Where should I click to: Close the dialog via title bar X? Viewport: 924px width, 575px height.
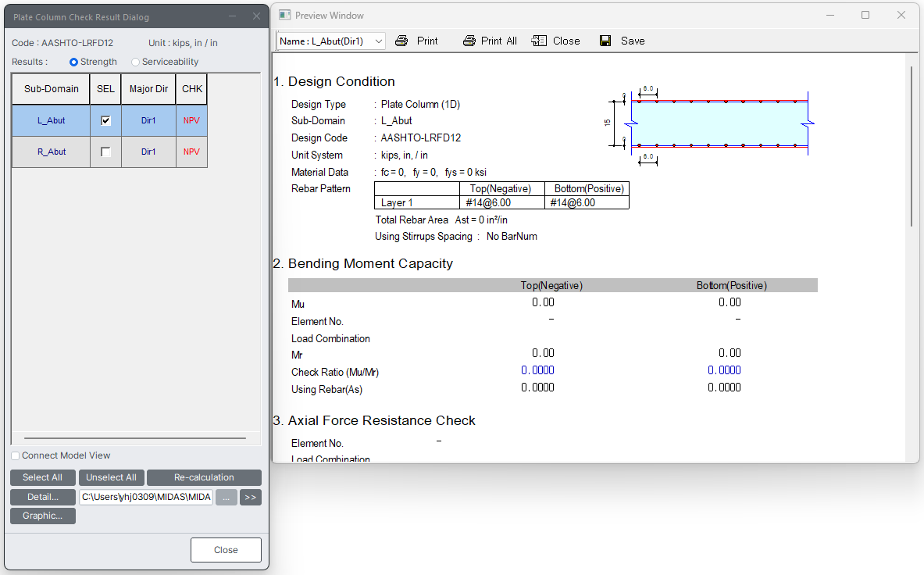(x=256, y=16)
